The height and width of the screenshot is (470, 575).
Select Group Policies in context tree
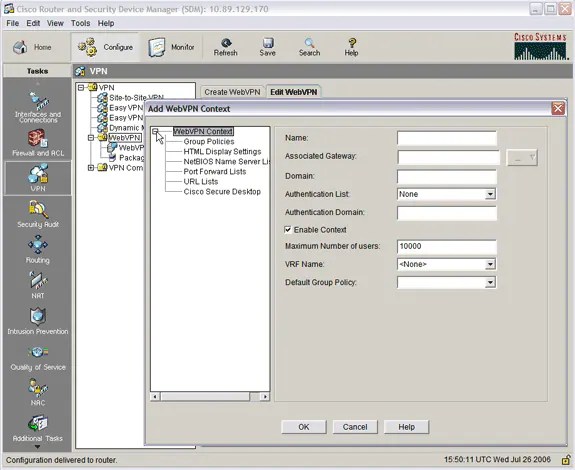coord(209,142)
